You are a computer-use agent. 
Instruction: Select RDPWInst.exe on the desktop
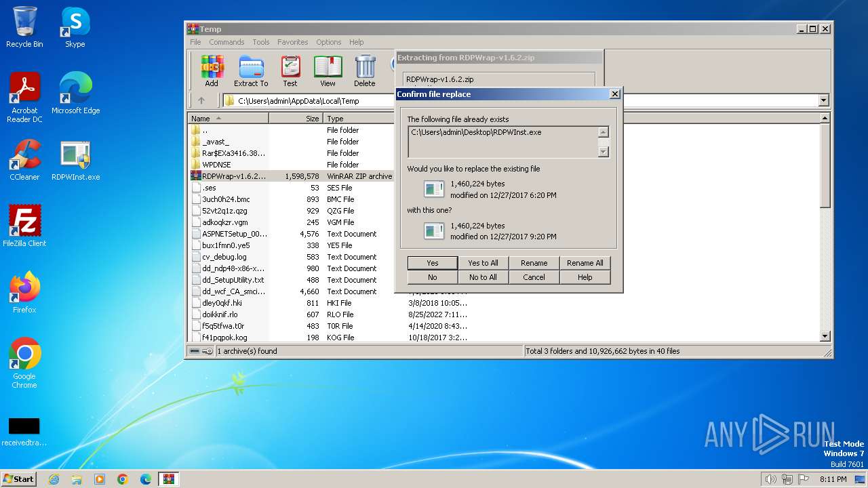click(75, 161)
